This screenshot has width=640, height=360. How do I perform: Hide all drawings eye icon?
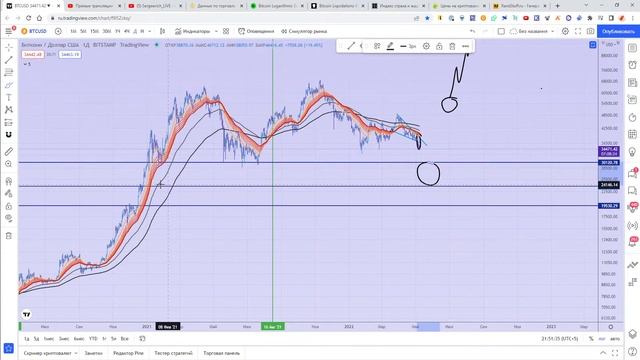pos(9,218)
